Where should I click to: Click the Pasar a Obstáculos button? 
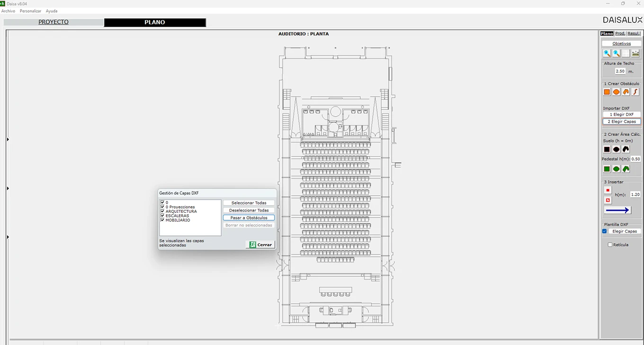click(249, 218)
